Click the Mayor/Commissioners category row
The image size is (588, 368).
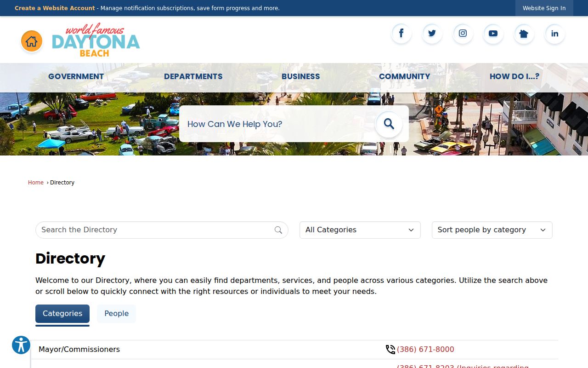[x=294, y=350]
